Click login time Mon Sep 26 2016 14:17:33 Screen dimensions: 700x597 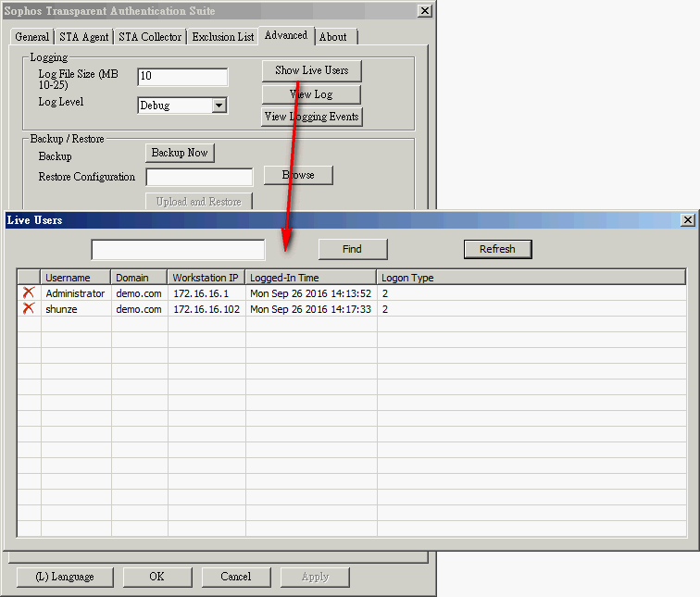311,309
